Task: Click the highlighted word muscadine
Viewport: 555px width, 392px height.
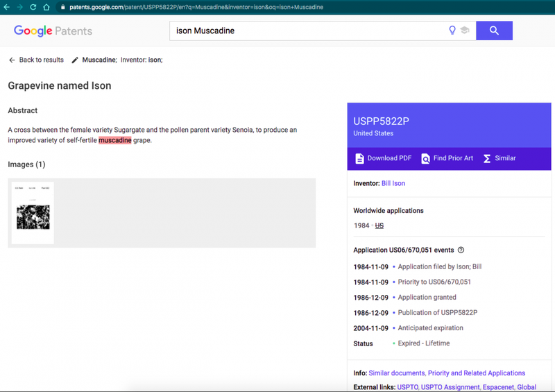Action: tap(115, 140)
